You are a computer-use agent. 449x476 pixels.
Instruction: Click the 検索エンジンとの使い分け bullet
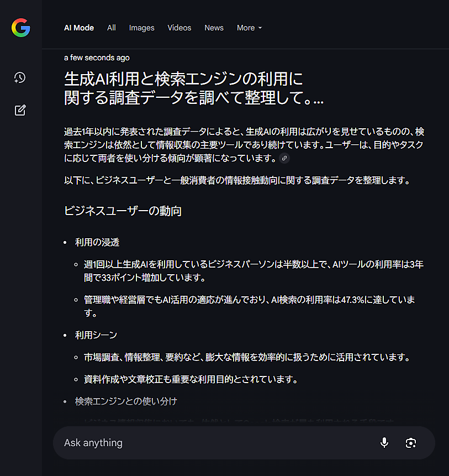tap(126, 401)
